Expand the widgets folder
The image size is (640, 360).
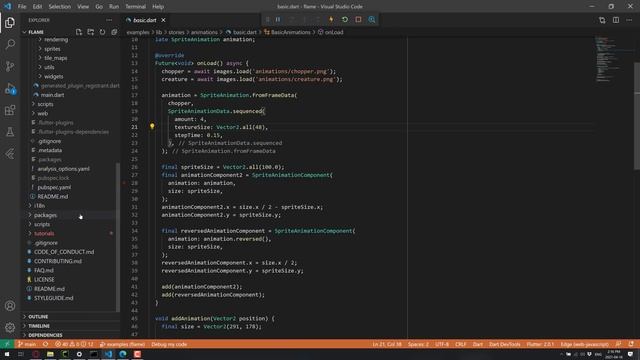53,76
